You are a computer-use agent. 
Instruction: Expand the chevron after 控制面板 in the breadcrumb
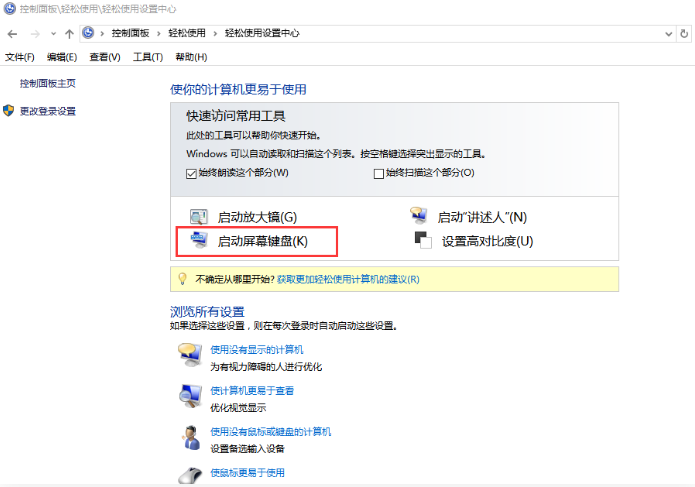(x=160, y=33)
